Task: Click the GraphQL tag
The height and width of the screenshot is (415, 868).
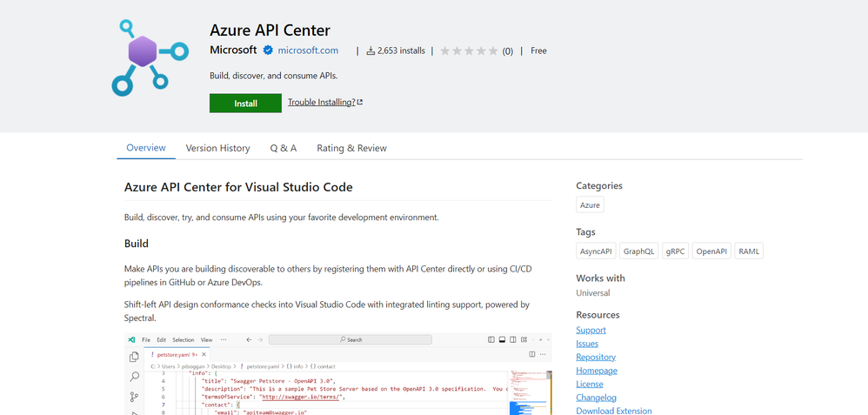Action: pos(638,251)
